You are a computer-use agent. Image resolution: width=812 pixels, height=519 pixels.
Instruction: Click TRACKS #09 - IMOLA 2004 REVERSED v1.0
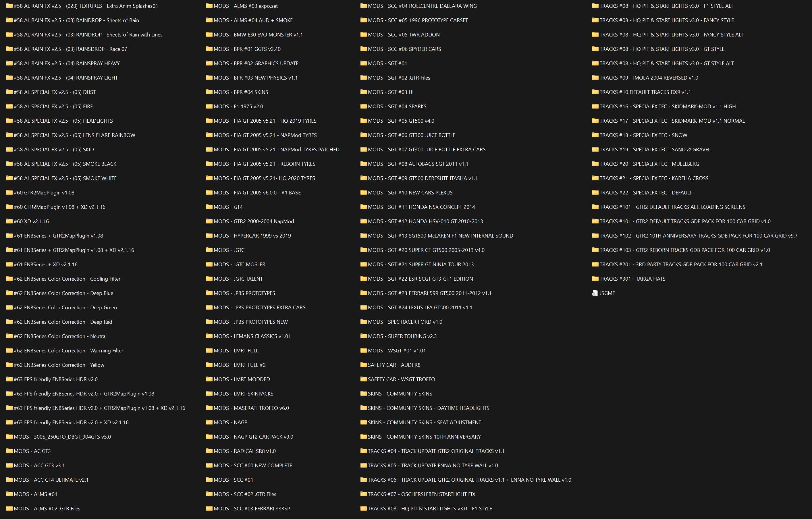(649, 78)
